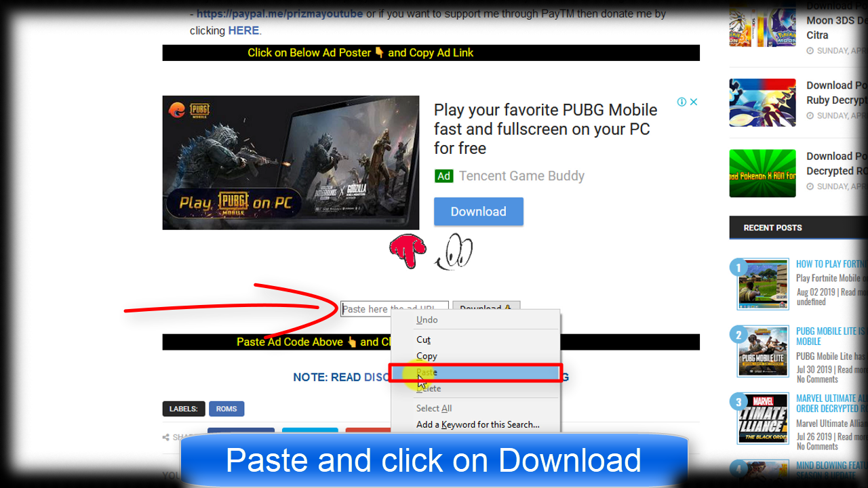The height and width of the screenshot is (488, 868).
Task: Open the PUBG Mobile ad poster image
Action: click(291, 163)
